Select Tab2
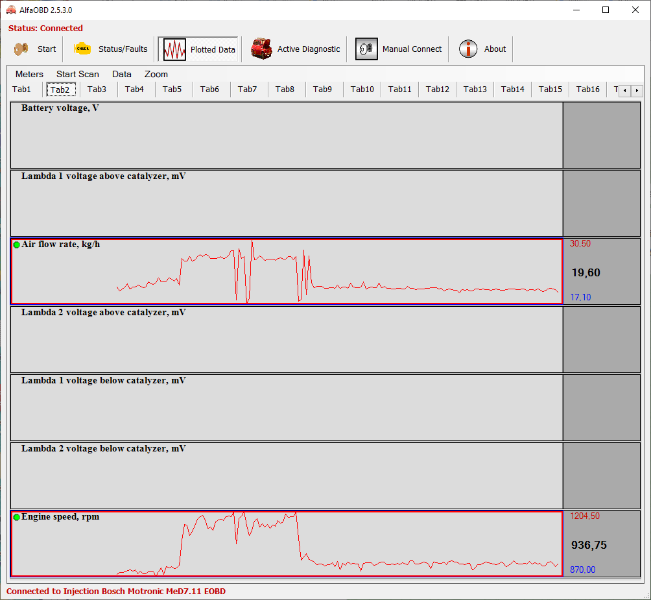The height and width of the screenshot is (600, 651). click(61, 90)
